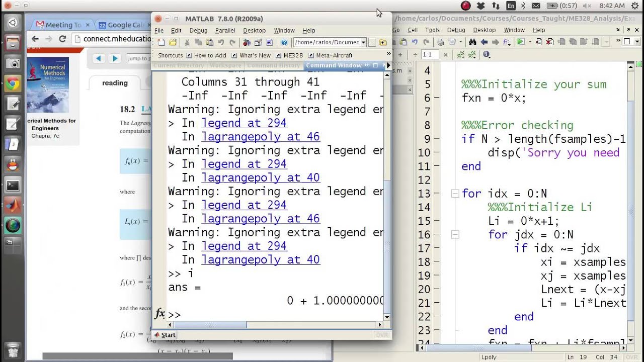Expand shortcuts toolbar overflow chevron
Image resolution: width=644 pixels, height=362 pixels.
point(388,53)
